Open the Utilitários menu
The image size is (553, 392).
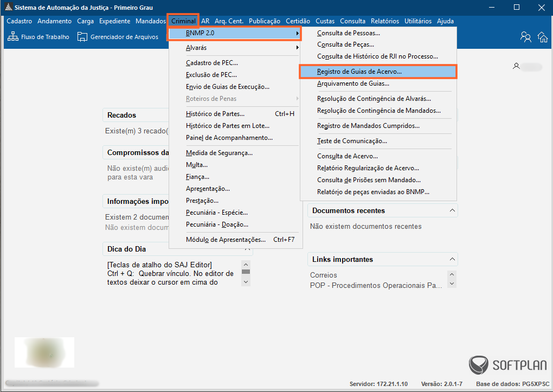[418, 21]
